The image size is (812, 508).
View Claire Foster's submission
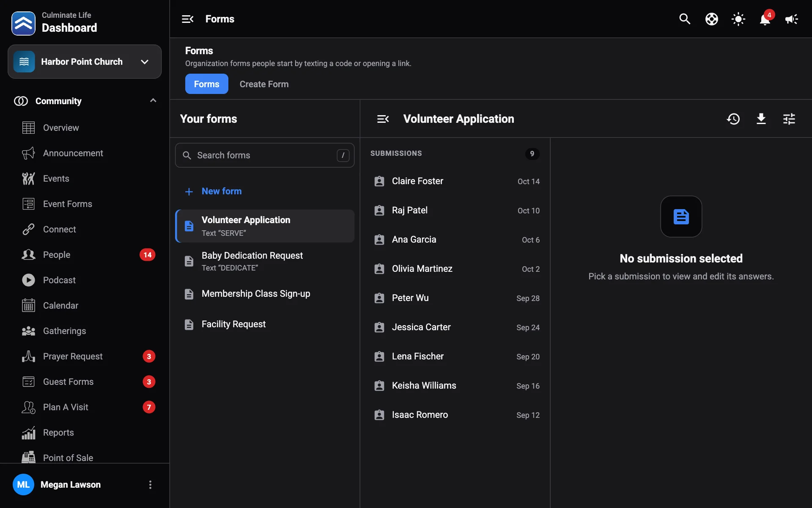click(455, 181)
